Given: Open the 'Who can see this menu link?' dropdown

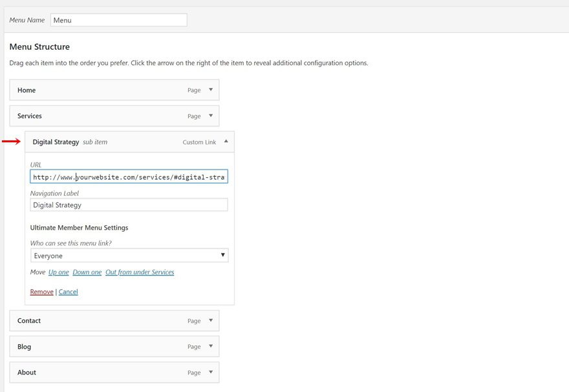Looking at the screenshot, I should pos(129,255).
